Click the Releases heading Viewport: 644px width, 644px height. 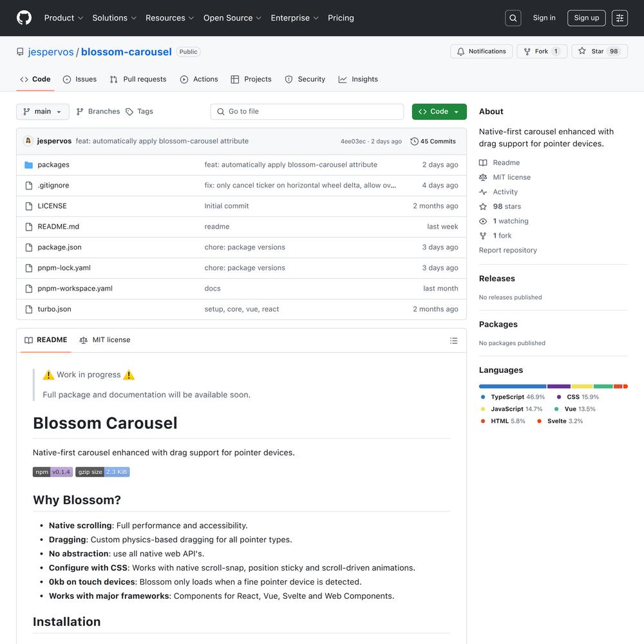click(497, 278)
